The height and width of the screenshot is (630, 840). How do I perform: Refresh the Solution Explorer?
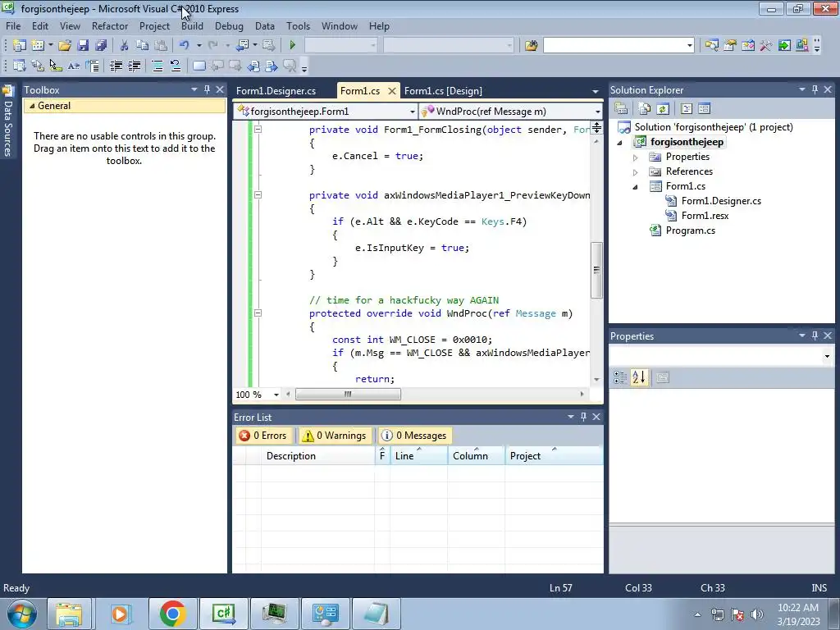tap(663, 109)
